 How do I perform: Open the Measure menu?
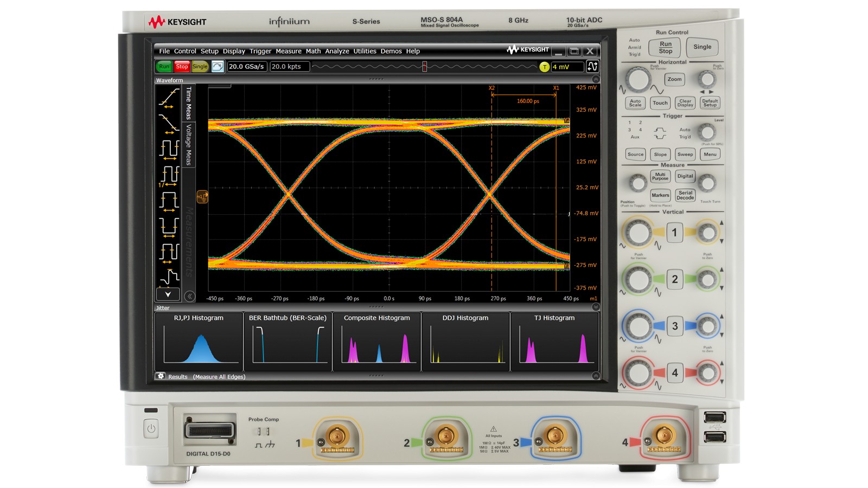tap(289, 51)
